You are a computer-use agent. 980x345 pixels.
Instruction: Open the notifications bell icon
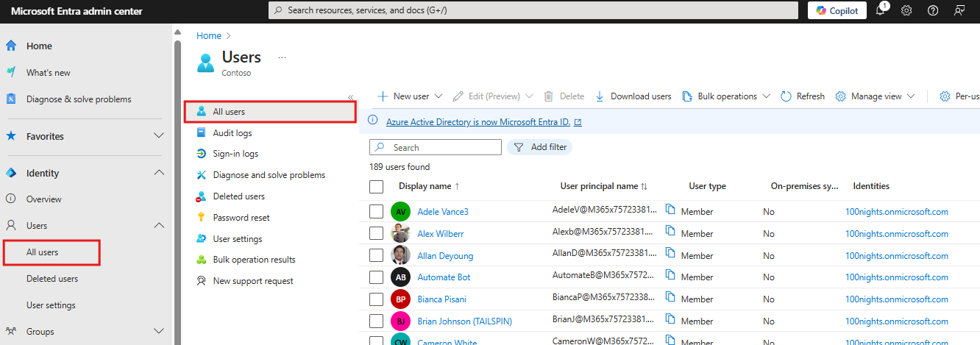(x=881, y=11)
